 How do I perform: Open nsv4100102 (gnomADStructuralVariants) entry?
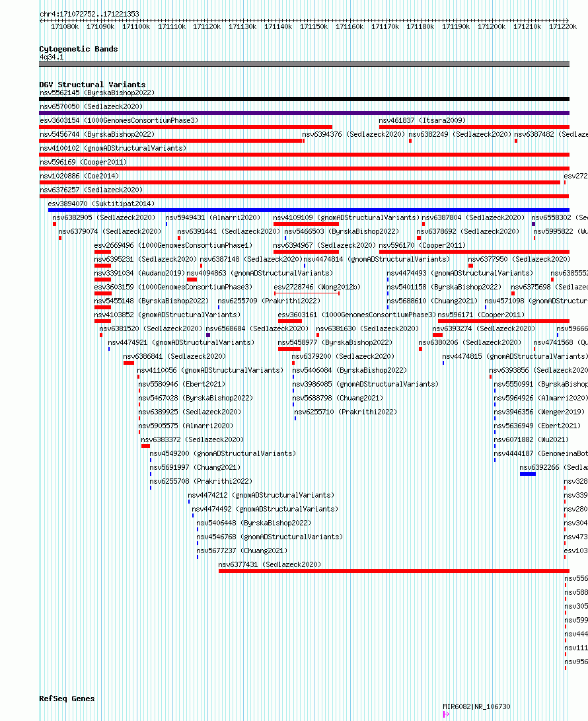(x=113, y=148)
